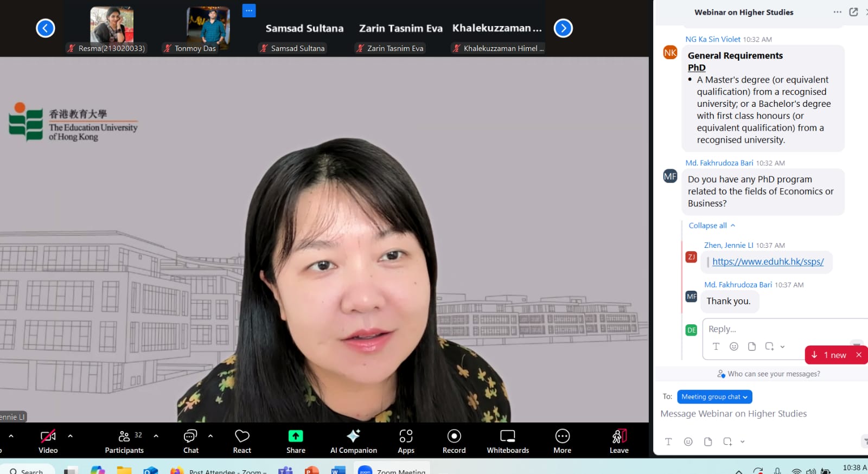Screen dimensions: 868x474
Task: Dismiss the 1 new message badge
Action: click(859, 355)
